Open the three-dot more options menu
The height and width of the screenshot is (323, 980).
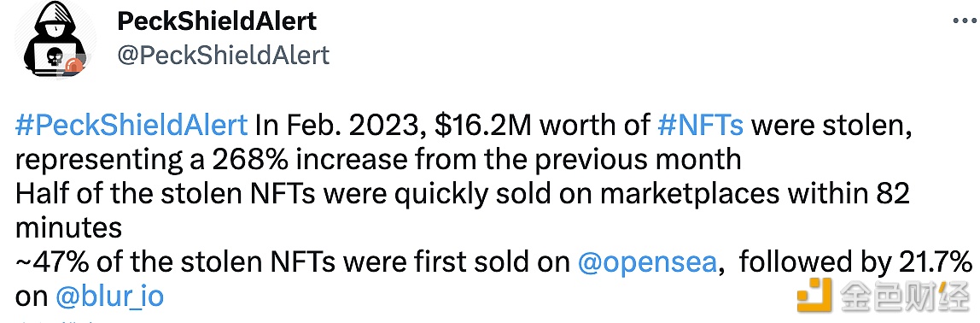963,21
